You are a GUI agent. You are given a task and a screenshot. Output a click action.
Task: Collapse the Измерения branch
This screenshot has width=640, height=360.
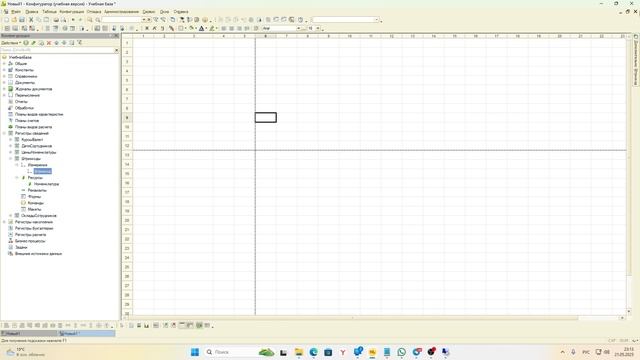point(17,165)
